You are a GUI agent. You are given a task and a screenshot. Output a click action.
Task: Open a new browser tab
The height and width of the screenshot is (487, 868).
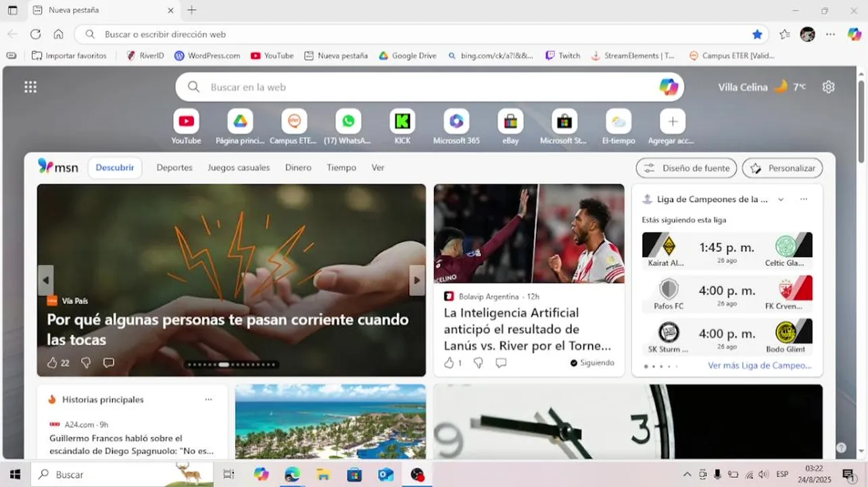(192, 10)
